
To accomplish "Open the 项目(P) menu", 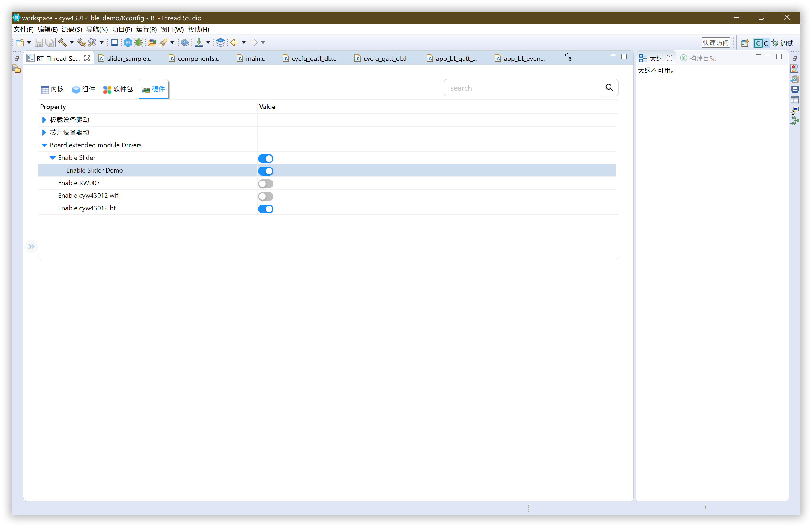I will [122, 29].
